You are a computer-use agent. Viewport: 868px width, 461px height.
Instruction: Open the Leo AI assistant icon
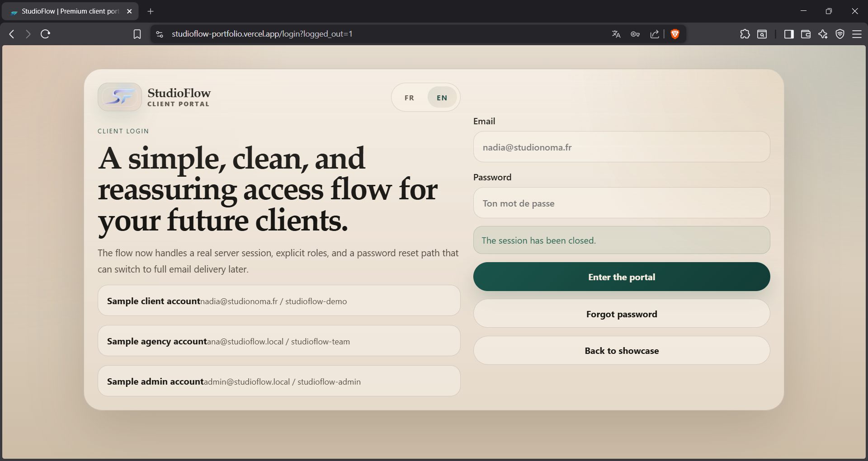(x=823, y=34)
